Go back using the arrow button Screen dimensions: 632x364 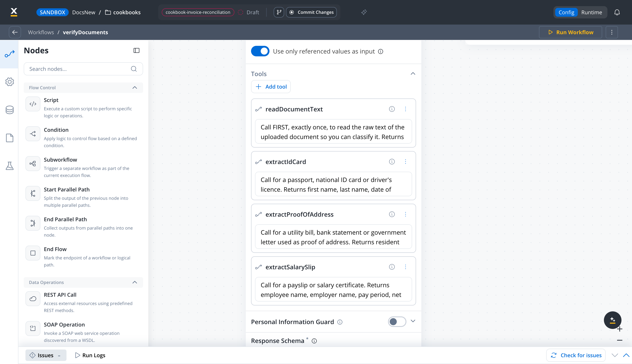coord(15,32)
